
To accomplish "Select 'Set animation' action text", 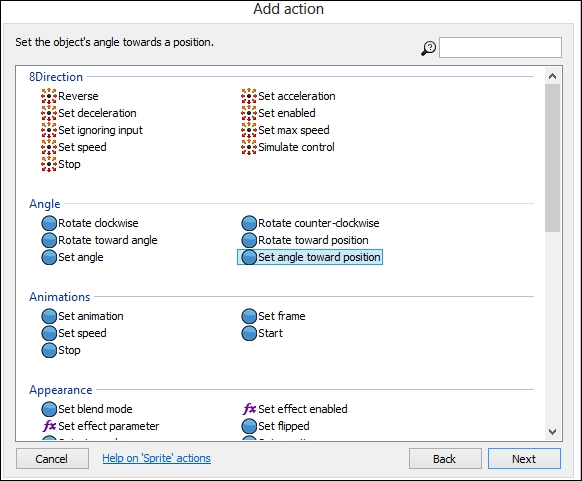I will pyautogui.click(x=91, y=316).
